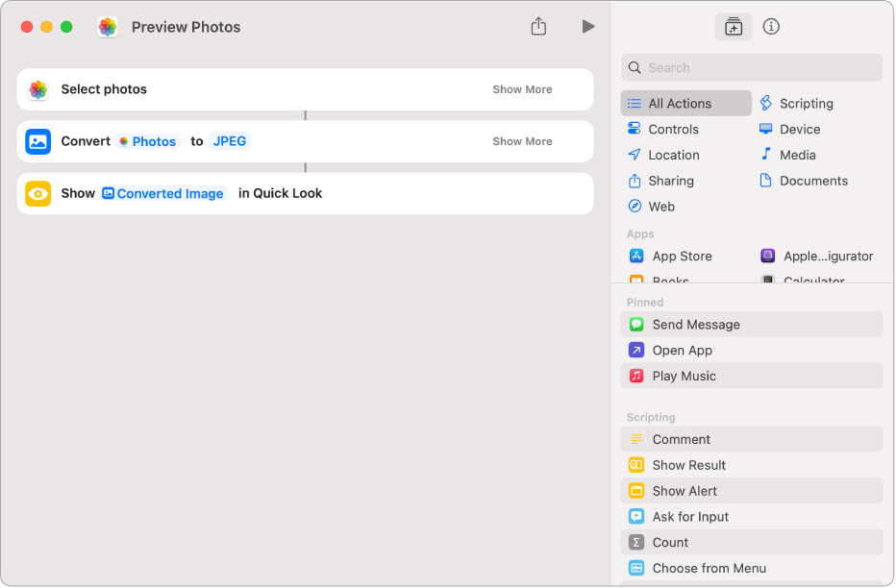
Task: Open the JPEG format dropdown
Action: (230, 141)
